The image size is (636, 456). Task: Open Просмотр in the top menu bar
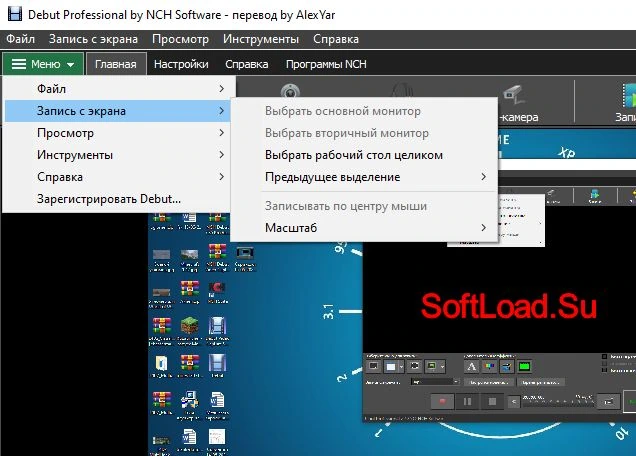[180, 39]
